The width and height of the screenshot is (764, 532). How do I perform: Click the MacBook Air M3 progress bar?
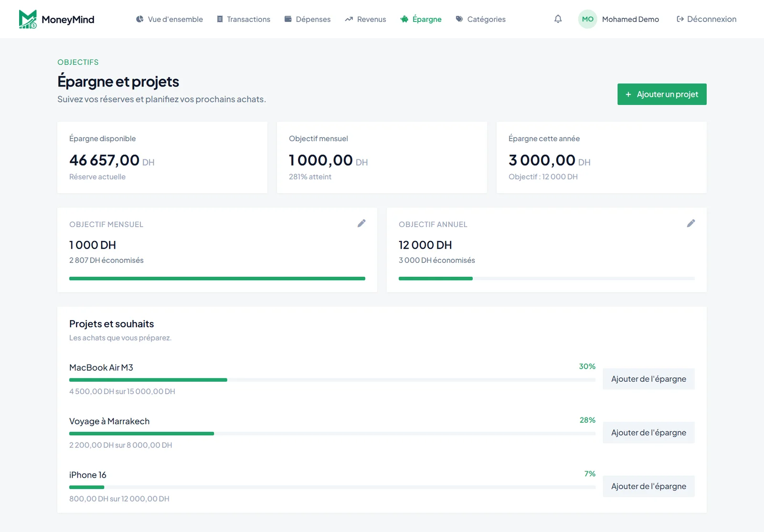pyautogui.click(x=332, y=380)
